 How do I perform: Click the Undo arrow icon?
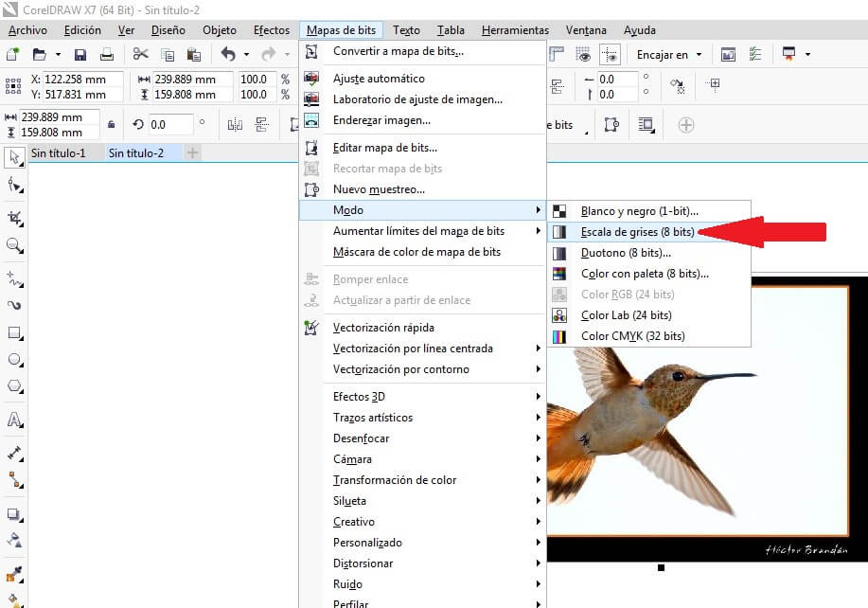[228, 54]
